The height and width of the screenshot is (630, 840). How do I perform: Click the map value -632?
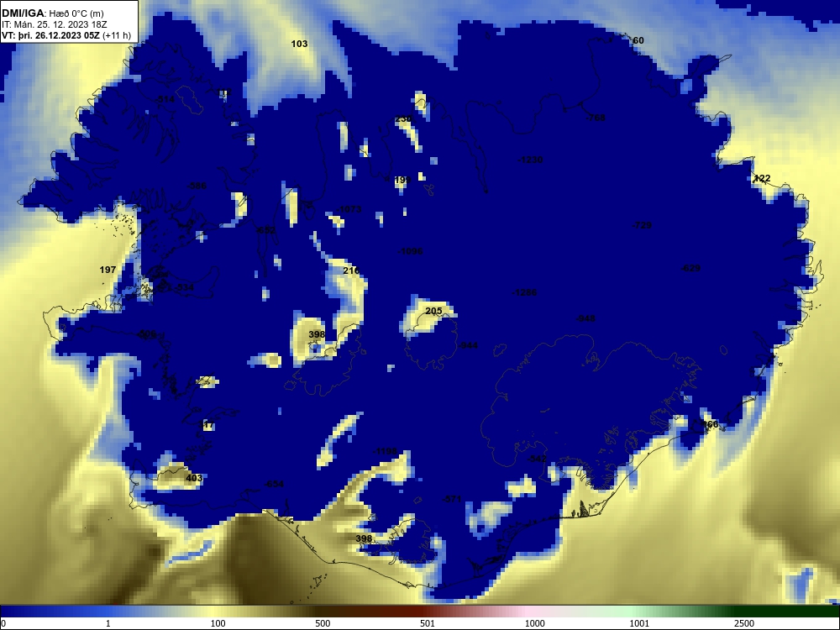coord(265,230)
